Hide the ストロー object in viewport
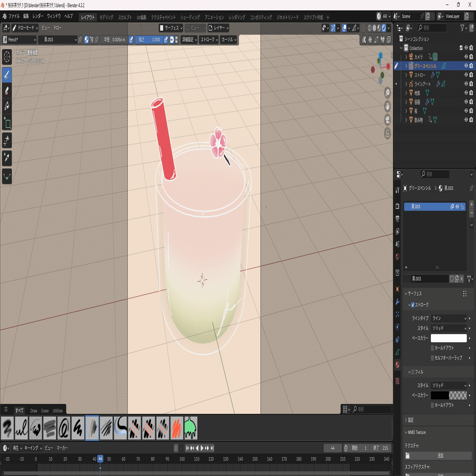Image resolution: width=476 pixels, height=476 pixels. [466, 75]
